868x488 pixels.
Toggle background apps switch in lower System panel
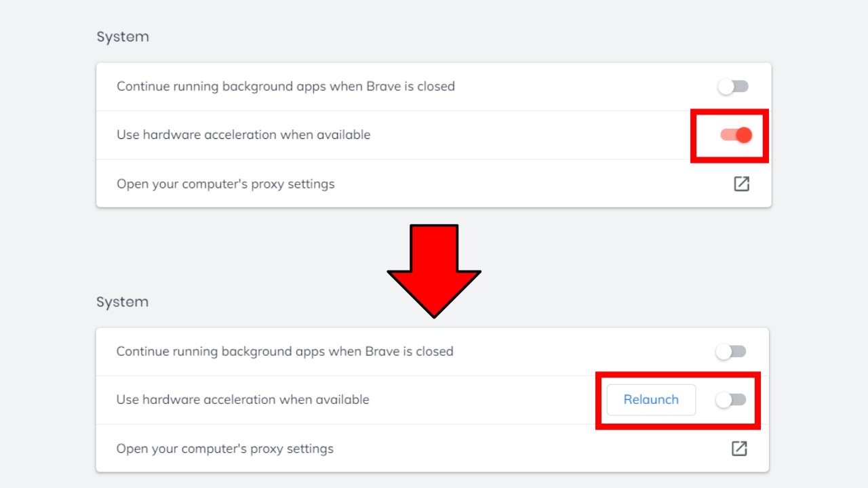731,352
